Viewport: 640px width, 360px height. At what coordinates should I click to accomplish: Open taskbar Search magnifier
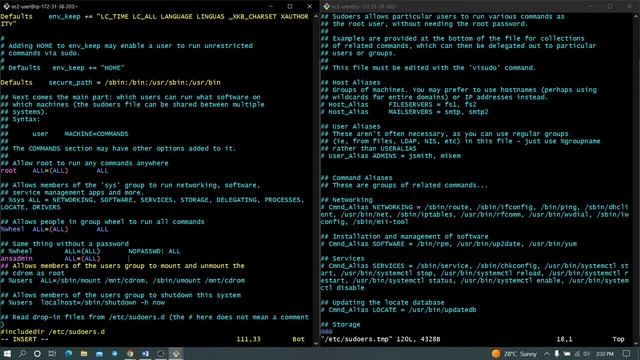22,353
